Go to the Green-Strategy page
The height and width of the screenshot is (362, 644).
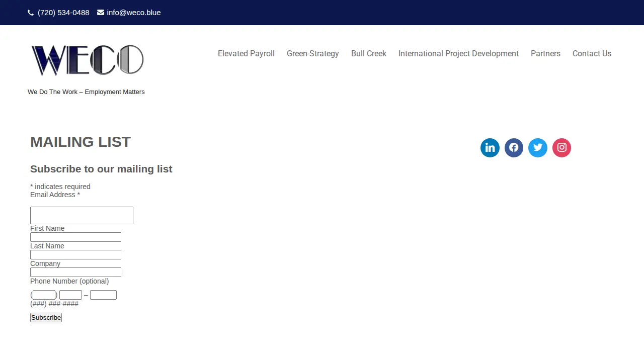pos(313,53)
